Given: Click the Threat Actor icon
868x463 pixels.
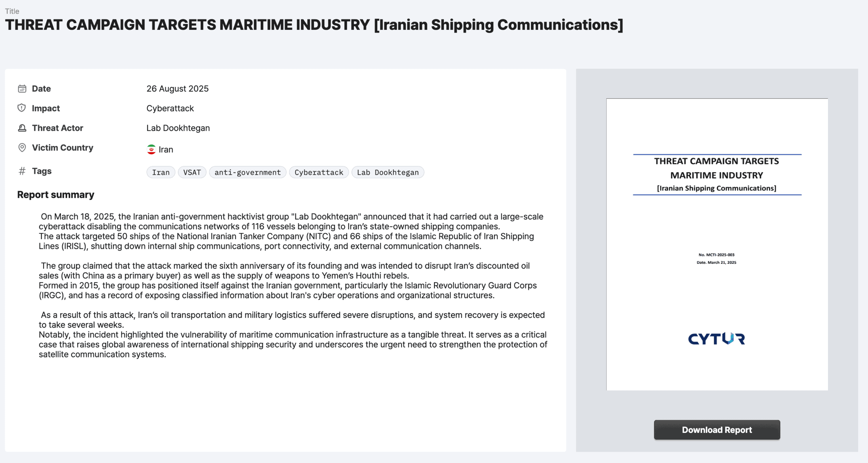Looking at the screenshot, I should click(22, 128).
